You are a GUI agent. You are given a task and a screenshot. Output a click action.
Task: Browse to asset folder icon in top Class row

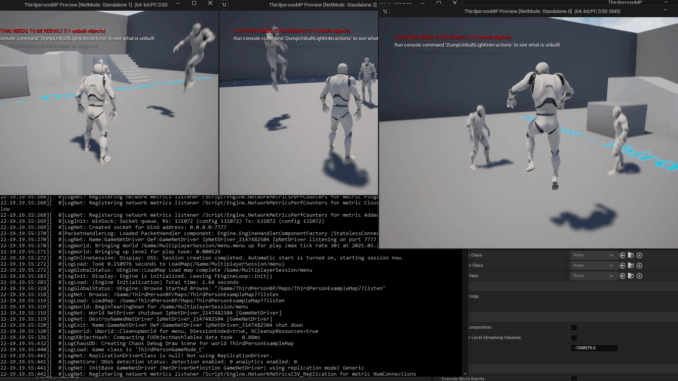point(631,255)
